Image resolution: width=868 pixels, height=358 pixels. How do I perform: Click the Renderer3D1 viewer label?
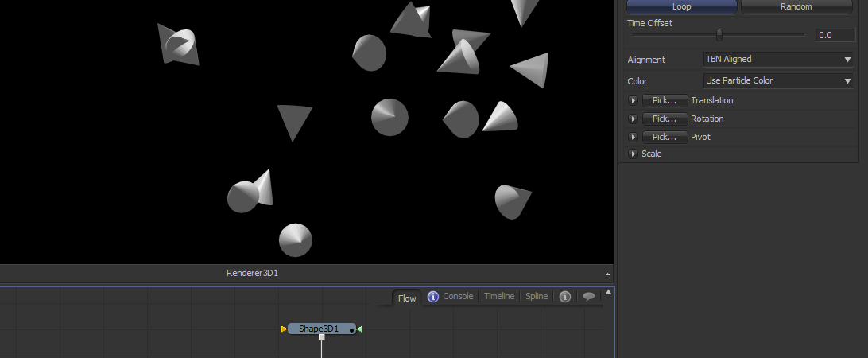coord(252,273)
